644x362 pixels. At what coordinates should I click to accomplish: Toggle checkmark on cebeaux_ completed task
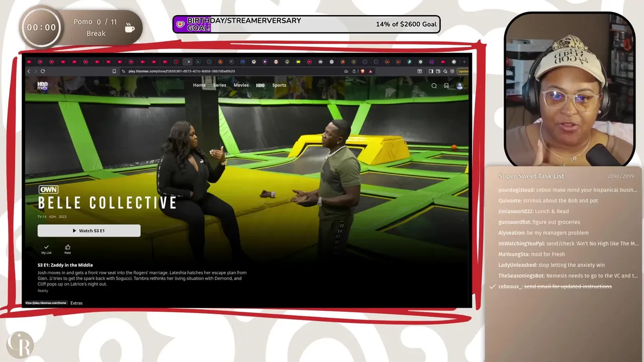click(x=493, y=287)
